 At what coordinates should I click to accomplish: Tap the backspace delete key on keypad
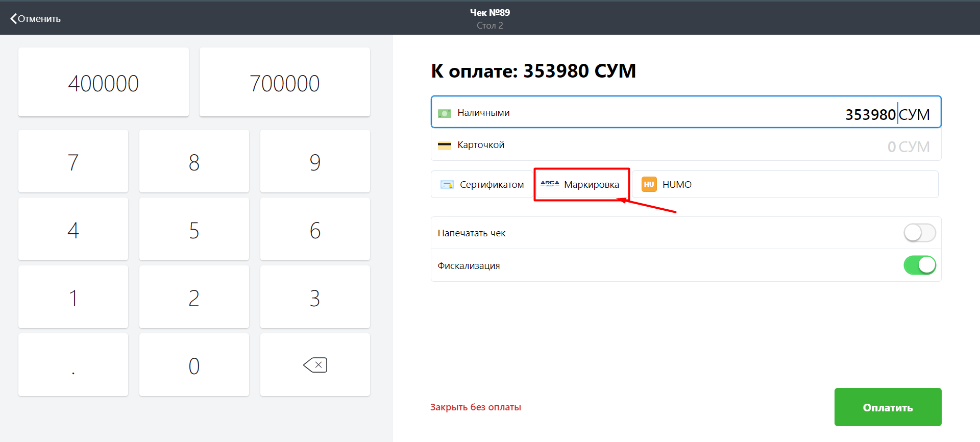click(315, 365)
